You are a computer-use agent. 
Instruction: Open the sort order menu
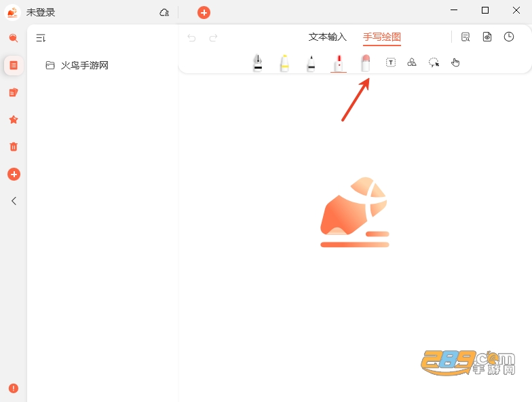(41, 38)
